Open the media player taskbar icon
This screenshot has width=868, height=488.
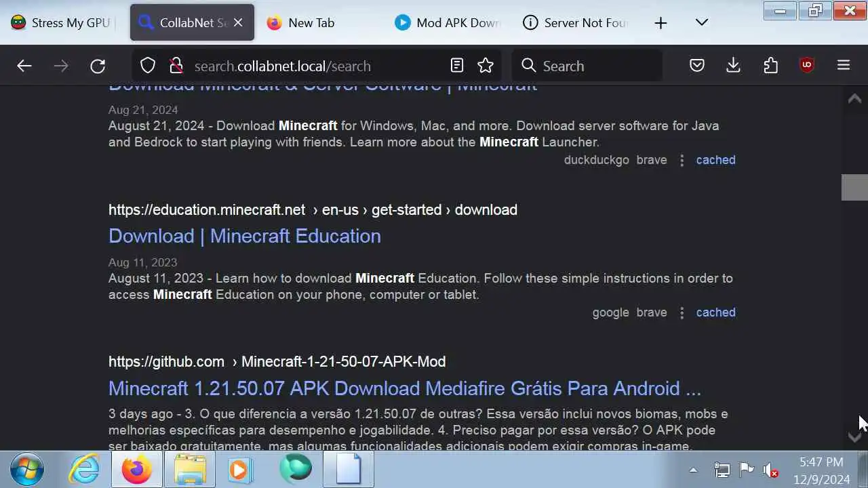[240, 470]
